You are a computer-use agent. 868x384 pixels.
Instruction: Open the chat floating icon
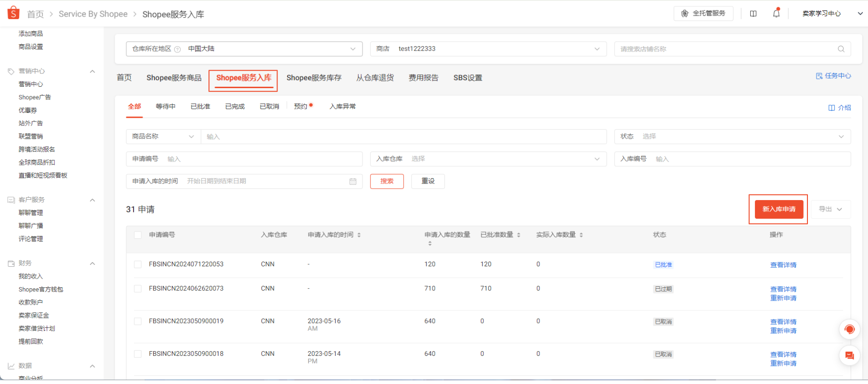point(849,355)
